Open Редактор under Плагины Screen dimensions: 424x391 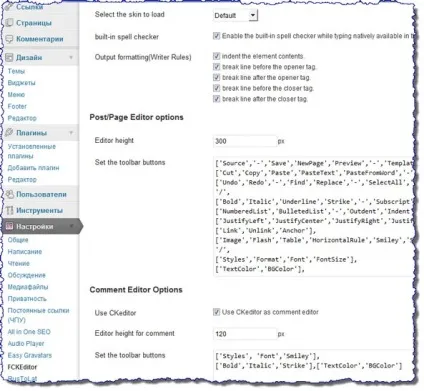(22, 179)
